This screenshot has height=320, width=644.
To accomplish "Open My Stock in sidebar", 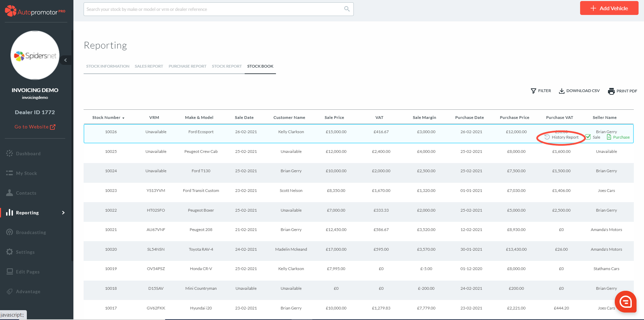I will pyautogui.click(x=26, y=173).
